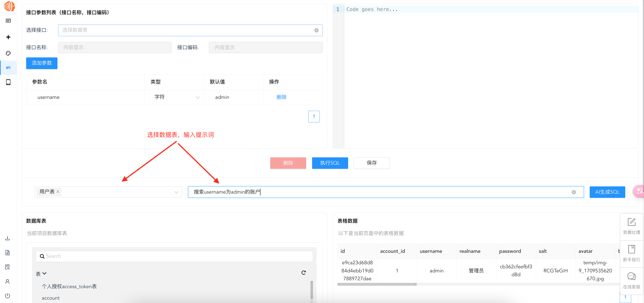This screenshot has width=644, height=303.
Task: Expand the data table selector dropdown
Action: [176, 192]
